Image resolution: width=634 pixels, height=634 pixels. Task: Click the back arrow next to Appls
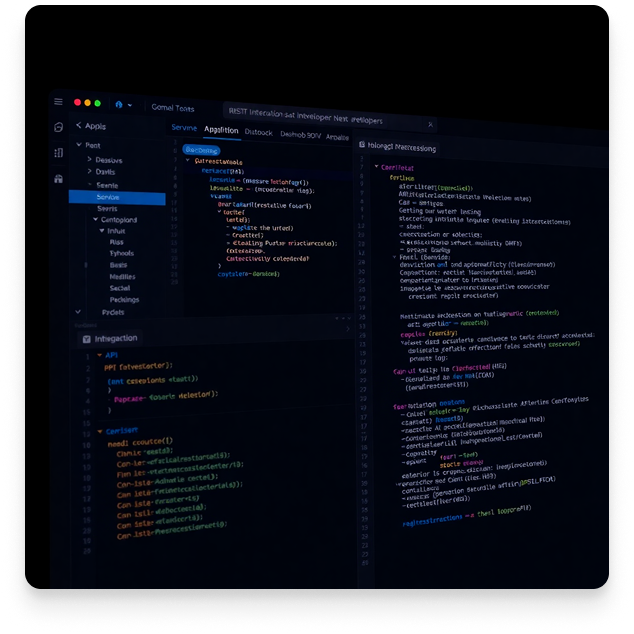[76, 126]
